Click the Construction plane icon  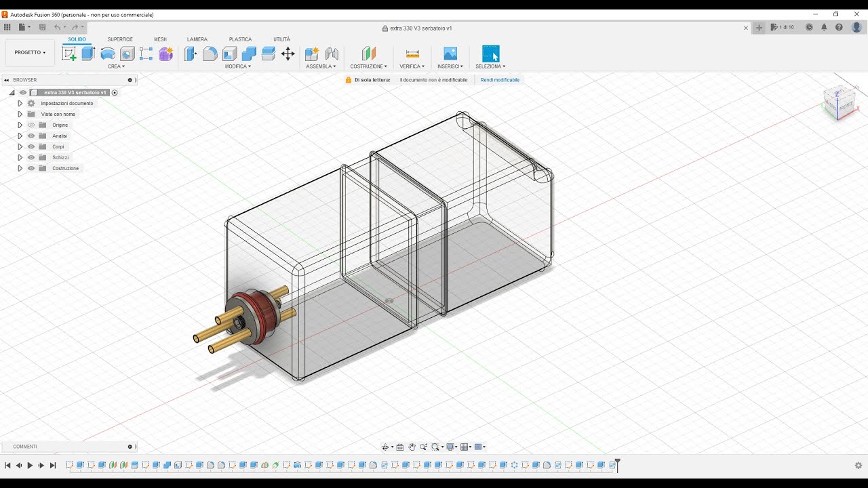(368, 54)
